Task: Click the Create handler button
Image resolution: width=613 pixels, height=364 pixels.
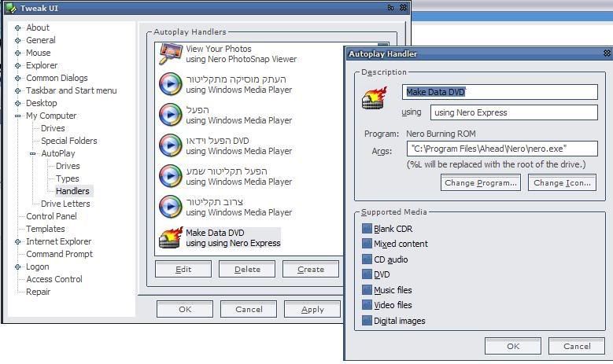Action: click(311, 269)
